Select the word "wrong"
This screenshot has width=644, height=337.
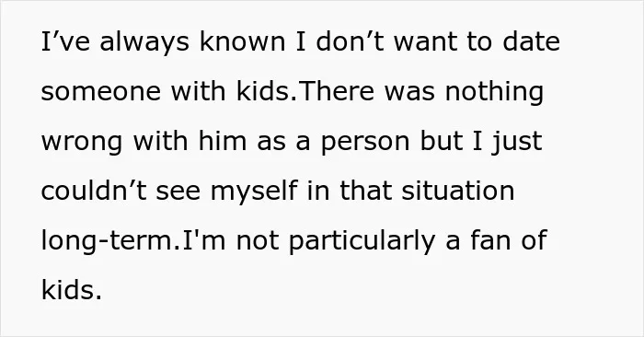click(x=82, y=142)
